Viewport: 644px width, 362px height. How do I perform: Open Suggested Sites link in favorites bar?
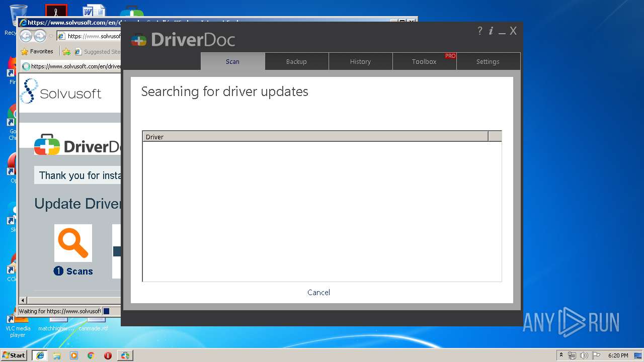(97, 51)
